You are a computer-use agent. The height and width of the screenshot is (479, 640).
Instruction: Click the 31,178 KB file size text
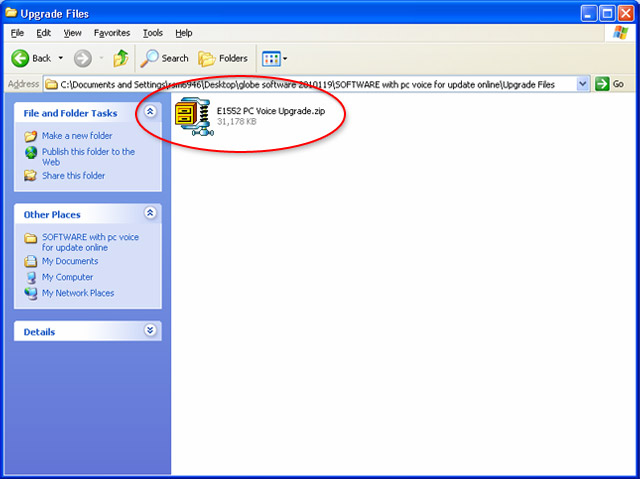click(x=237, y=122)
